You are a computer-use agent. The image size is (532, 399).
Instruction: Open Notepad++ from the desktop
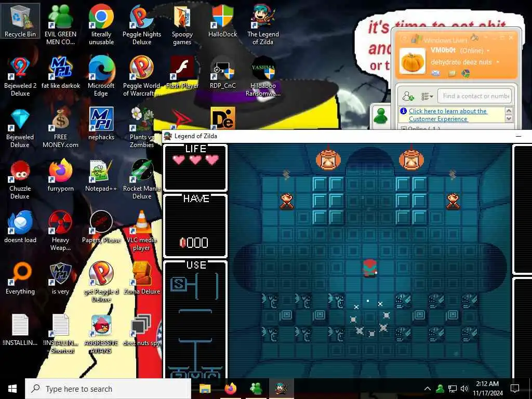pyautogui.click(x=101, y=176)
